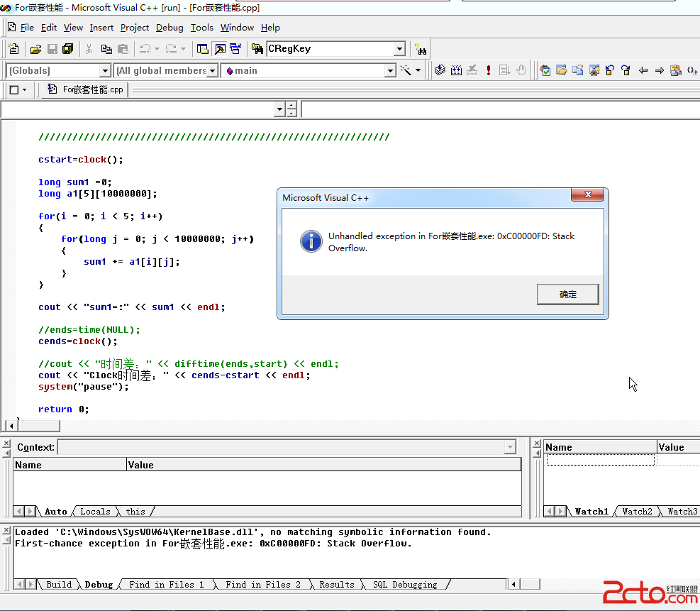Open the Undo history dropdown arrow
The height and width of the screenshot is (611, 700).
pos(157,49)
